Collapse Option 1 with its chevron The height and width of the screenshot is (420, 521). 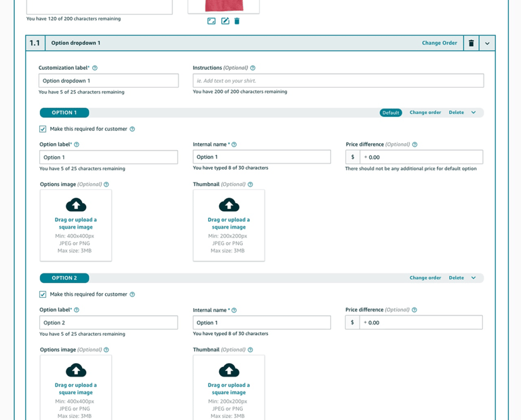click(x=474, y=113)
